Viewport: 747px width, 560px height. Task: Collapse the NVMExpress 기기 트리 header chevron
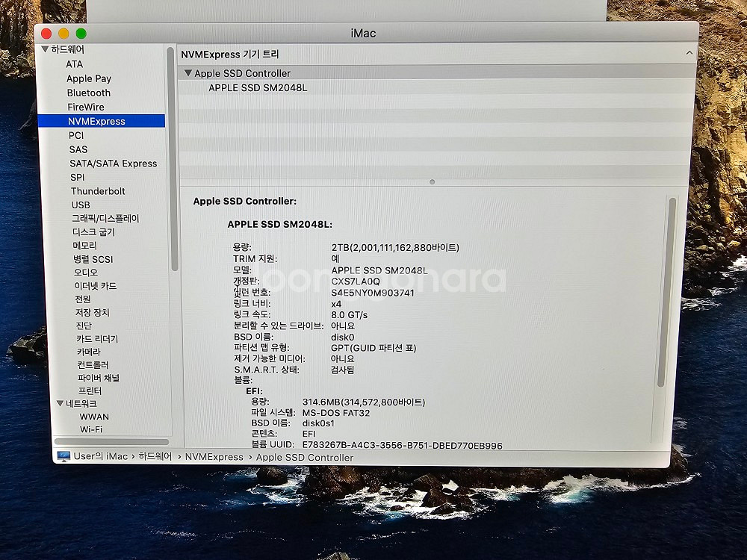tap(689, 53)
